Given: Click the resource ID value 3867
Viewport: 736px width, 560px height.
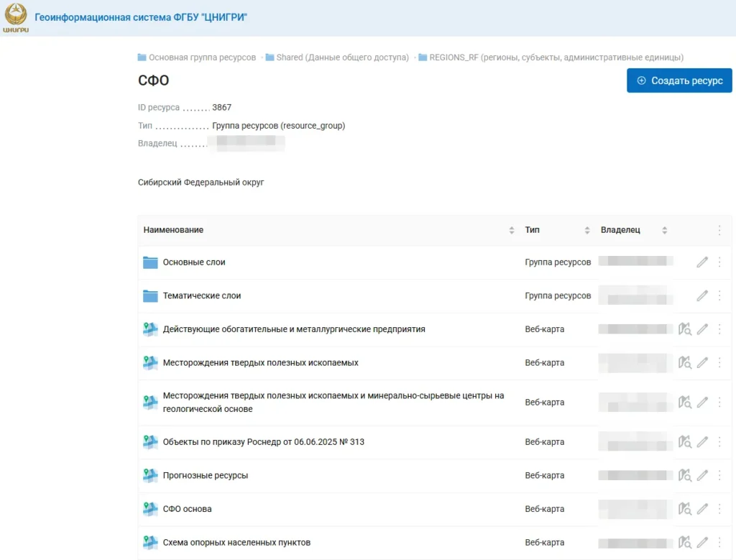Looking at the screenshot, I should click(x=221, y=108).
